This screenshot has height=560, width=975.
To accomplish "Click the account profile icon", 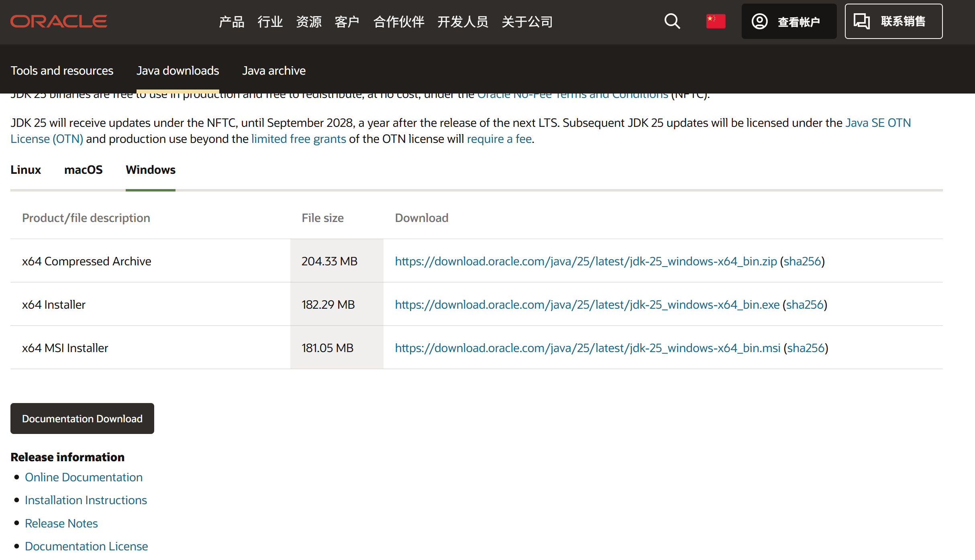I will click(760, 21).
